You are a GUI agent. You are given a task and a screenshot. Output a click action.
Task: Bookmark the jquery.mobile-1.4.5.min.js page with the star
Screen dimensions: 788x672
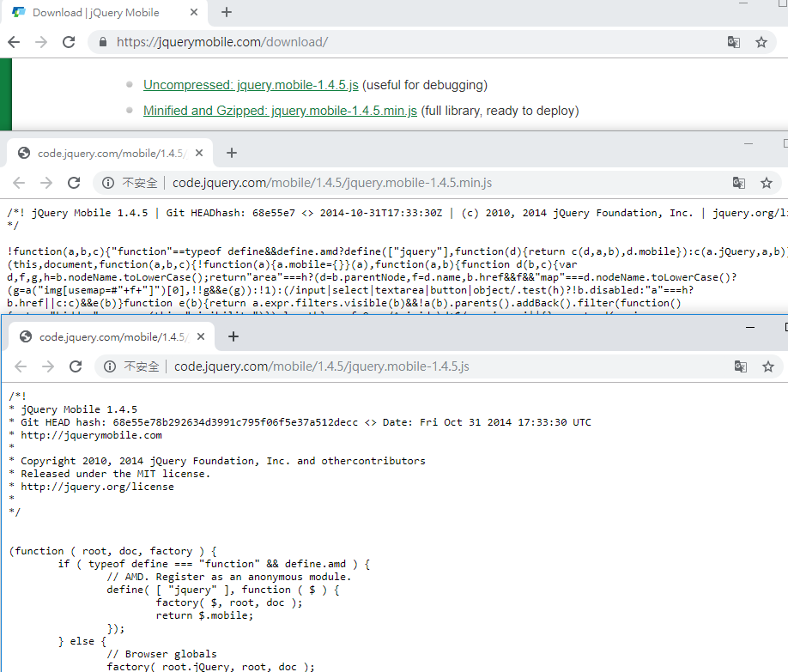[766, 183]
